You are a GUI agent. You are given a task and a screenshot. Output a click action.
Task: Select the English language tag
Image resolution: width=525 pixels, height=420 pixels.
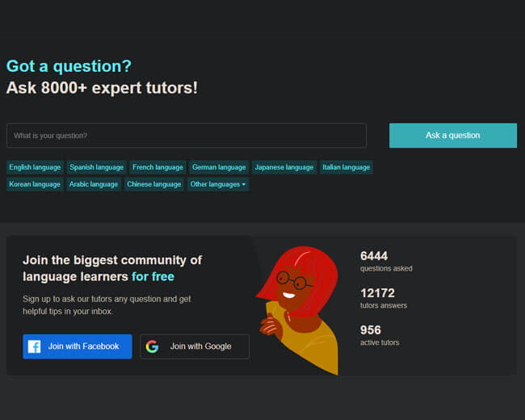click(x=35, y=167)
